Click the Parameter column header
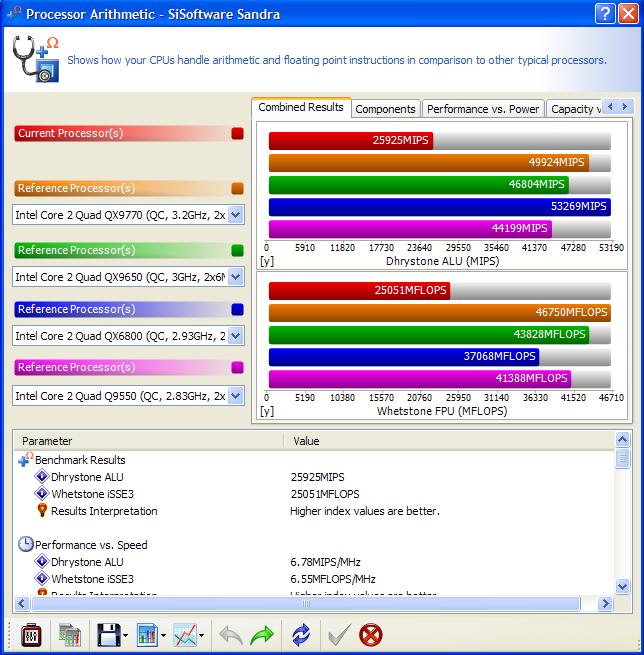Image resolution: width=644 pixels, height=655 pixels. point(149,441)
